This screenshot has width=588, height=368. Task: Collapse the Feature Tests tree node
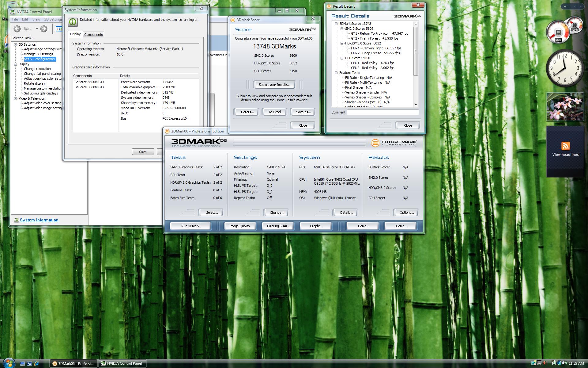coord(336,73)
